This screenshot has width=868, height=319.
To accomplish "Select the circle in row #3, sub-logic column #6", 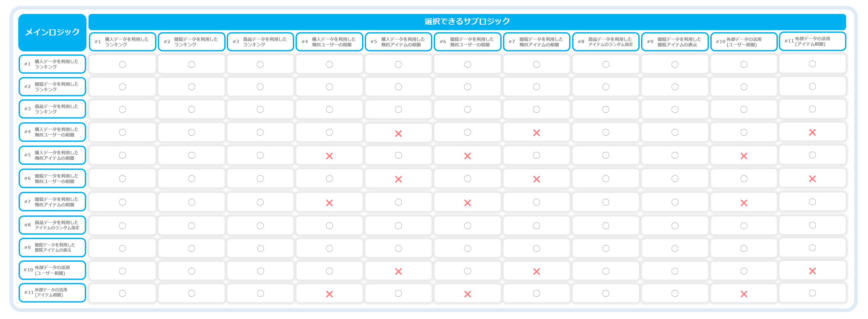I will [467, 109].
